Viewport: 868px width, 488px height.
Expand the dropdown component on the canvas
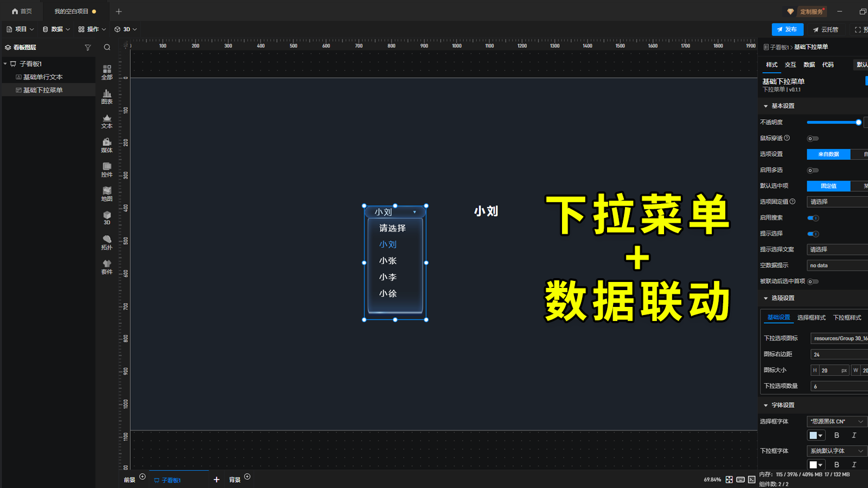click(415, 212)
